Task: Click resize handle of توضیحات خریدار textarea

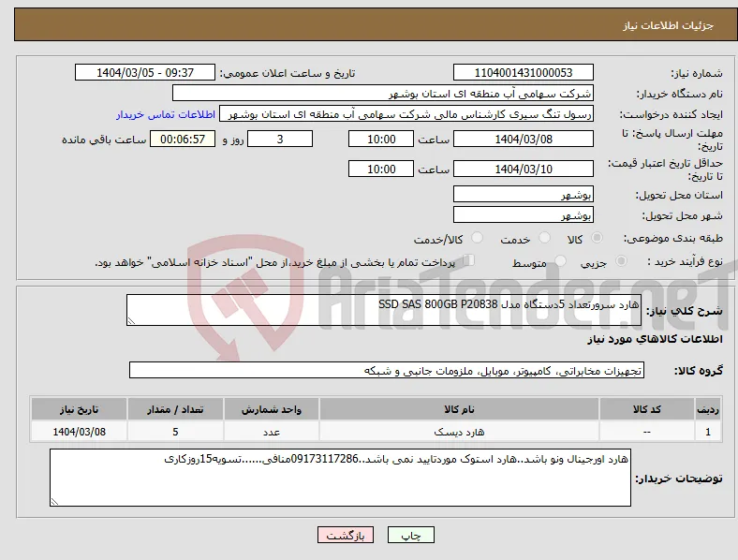Action: [54, 502]
